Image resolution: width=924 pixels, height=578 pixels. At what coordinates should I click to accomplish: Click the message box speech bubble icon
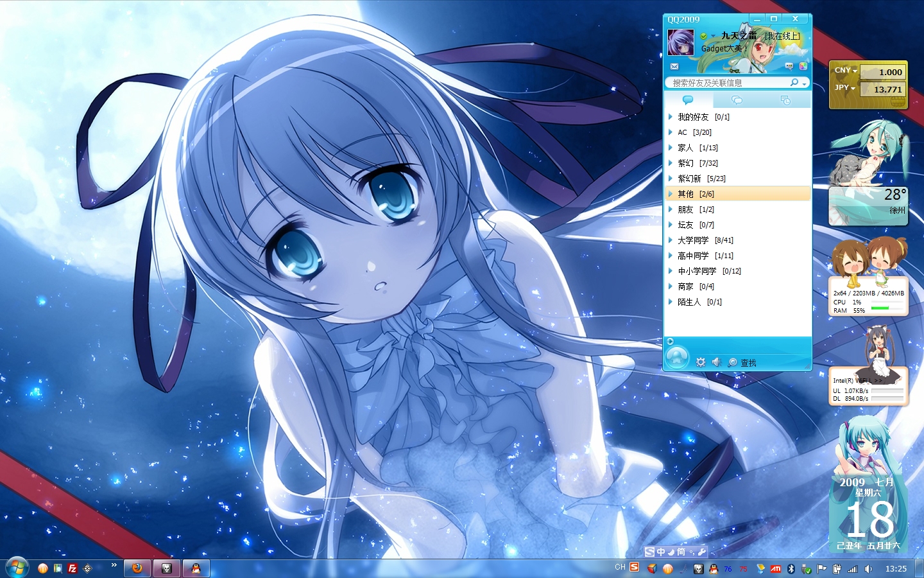789,66
